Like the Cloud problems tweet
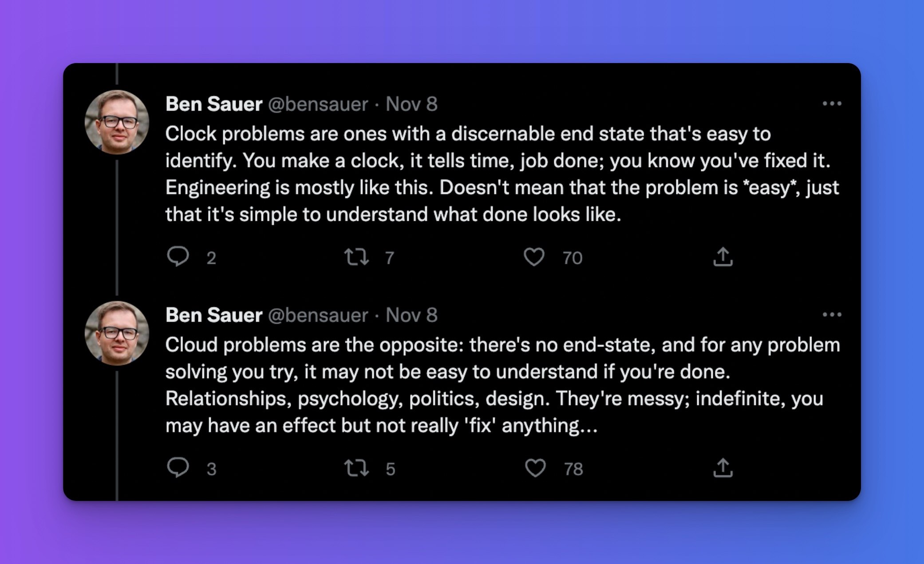The image size is (924, 564). (535, 468)
